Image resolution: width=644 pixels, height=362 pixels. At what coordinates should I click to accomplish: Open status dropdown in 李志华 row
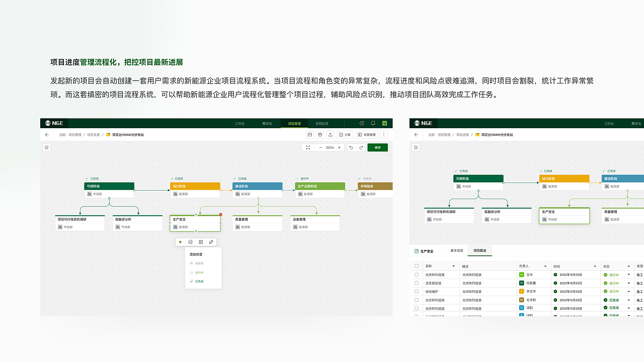(x=629, y=291)
